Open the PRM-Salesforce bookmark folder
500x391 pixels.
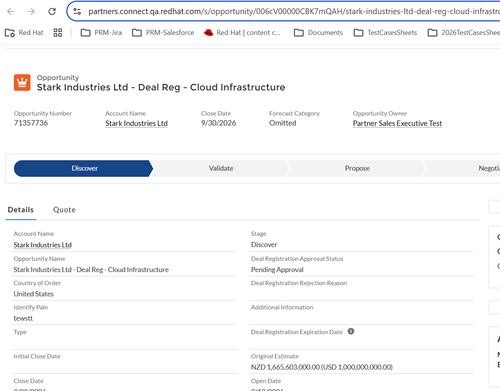pos(163,33)
